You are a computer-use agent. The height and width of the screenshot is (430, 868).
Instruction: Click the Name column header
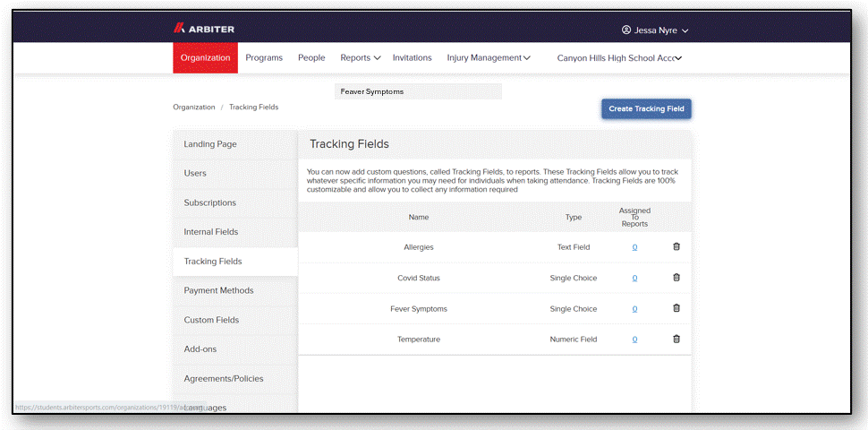tap(419, 217)
